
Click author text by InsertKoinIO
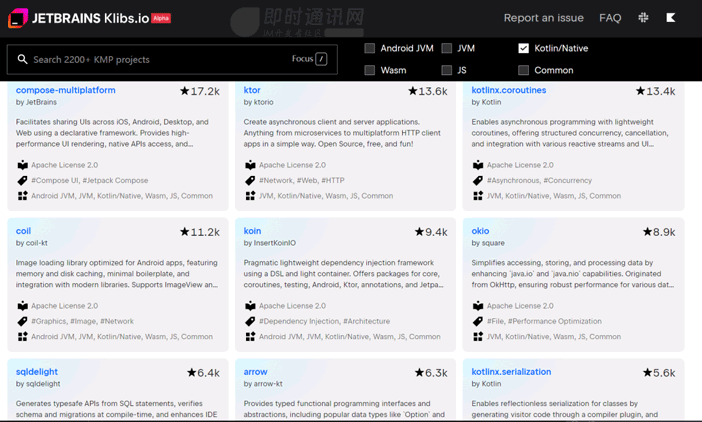(x=270, y=243)
